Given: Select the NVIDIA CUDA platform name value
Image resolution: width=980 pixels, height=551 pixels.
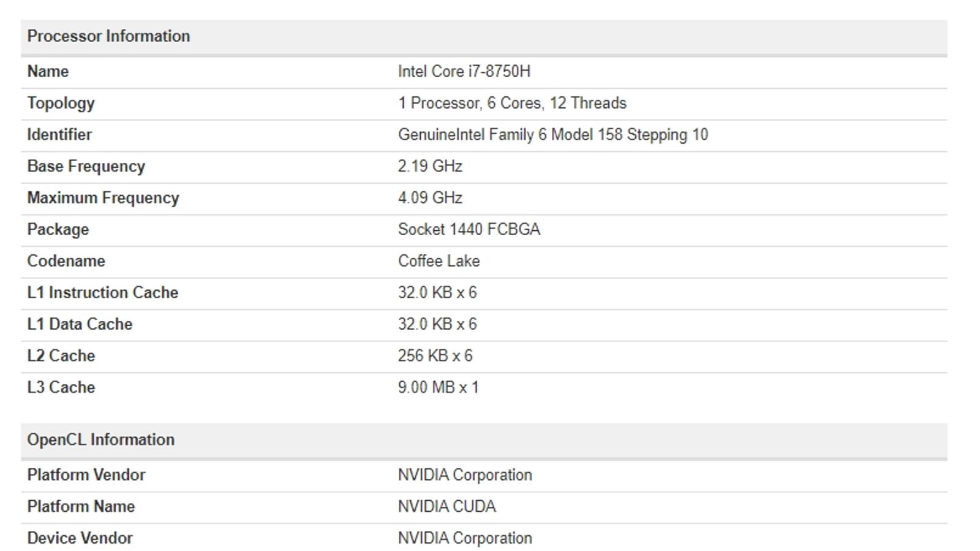Looking at the screenshot, I should (x=447, y=507).
